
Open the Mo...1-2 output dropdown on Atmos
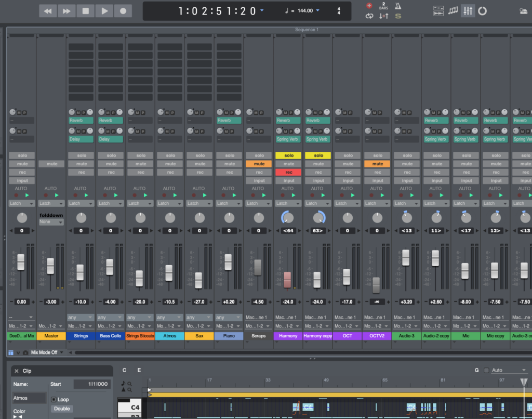pos(170,326)
